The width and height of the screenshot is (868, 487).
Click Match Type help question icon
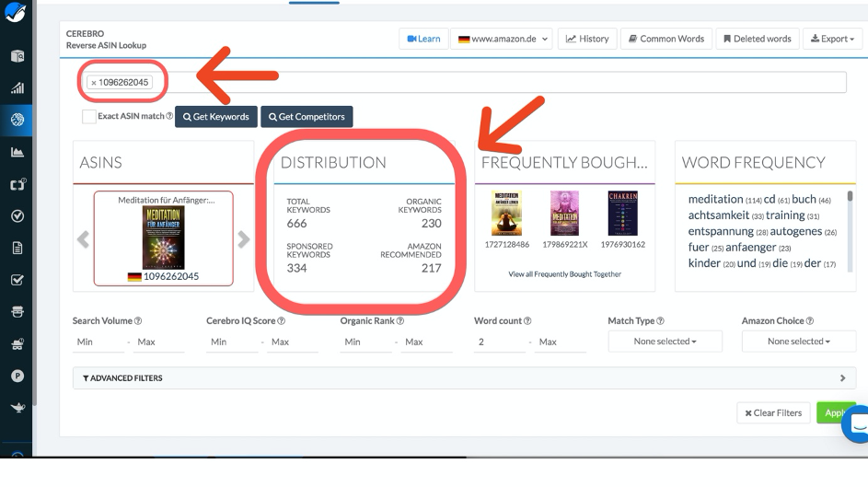660,321
